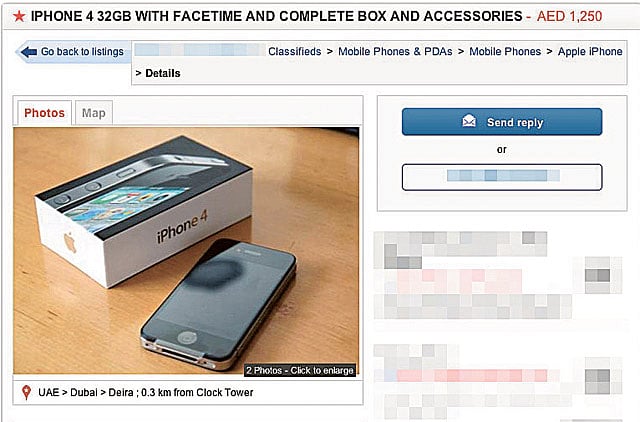Go back to listings
Viewport: 640px width, 422px height.
click(x=73, y=52)
